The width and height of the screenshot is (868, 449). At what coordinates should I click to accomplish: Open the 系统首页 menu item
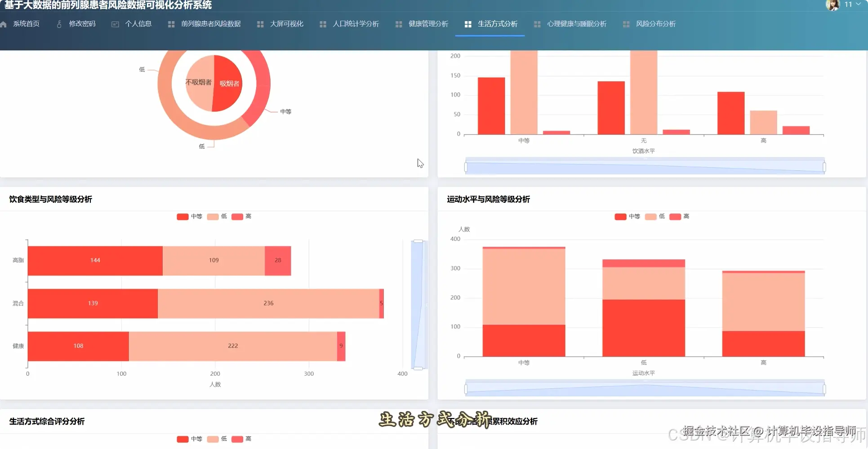click(x=26, y=24)
